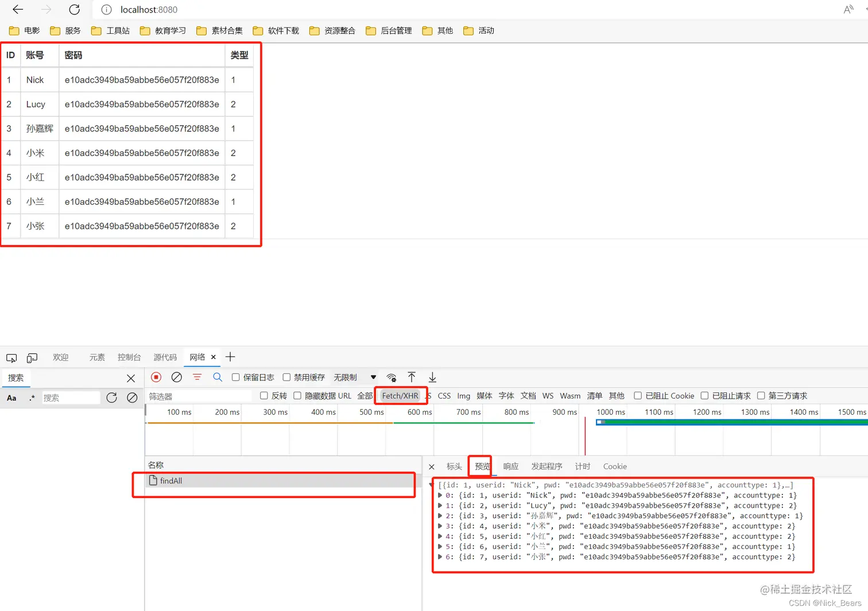This screenshot has height=611, width=868.
Task: Toggle device emulation icon in DevTools
Action: tap(32, 357)
